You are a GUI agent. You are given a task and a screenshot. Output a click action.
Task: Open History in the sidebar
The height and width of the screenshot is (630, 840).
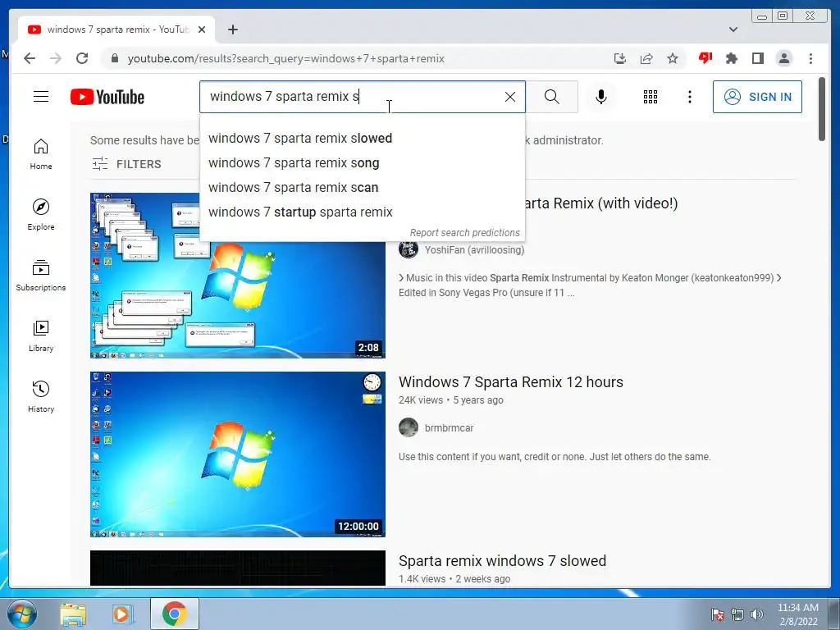point(41,396)
